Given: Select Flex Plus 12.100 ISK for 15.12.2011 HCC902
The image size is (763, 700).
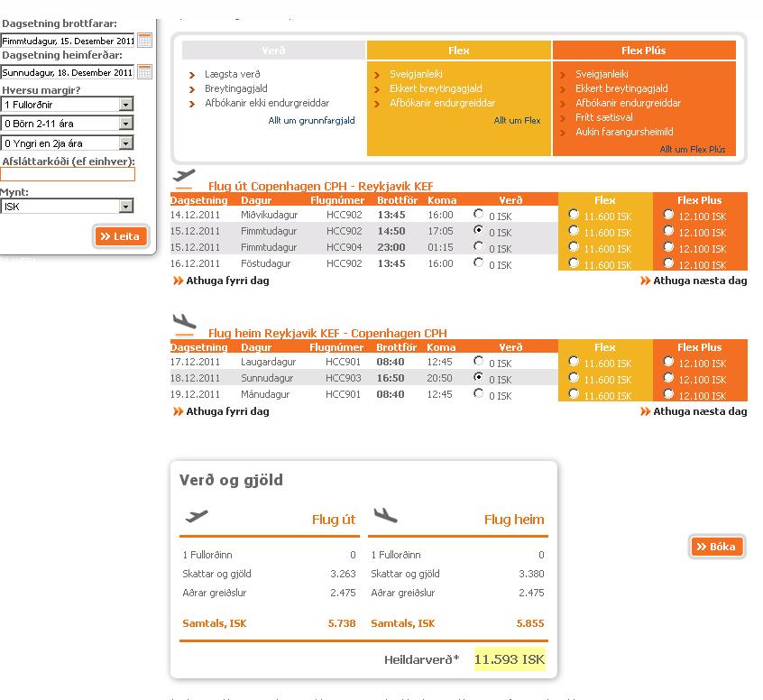Looking at the screenshot, I should pos(668,231).
